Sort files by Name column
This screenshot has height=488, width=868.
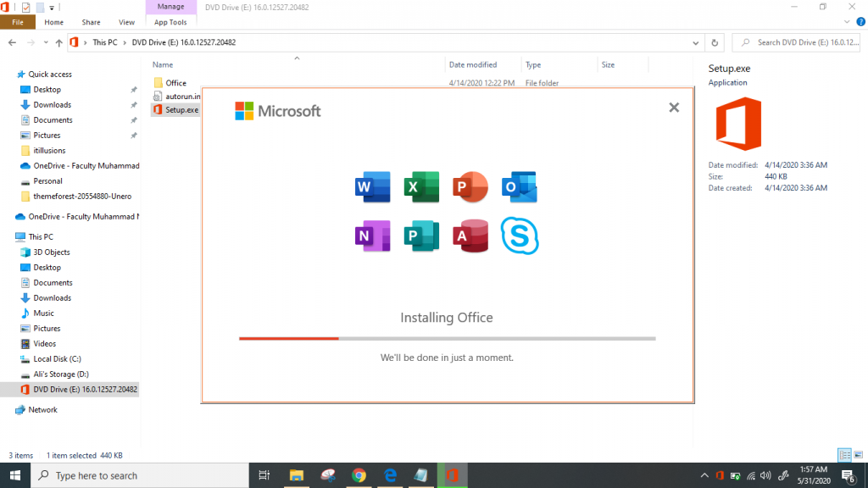coord(163,64)
